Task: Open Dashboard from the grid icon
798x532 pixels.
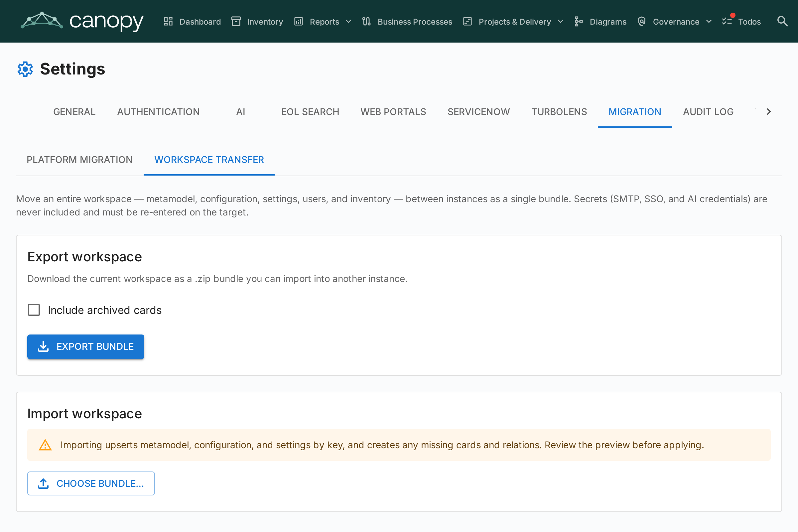Action: tap(168, 21)
